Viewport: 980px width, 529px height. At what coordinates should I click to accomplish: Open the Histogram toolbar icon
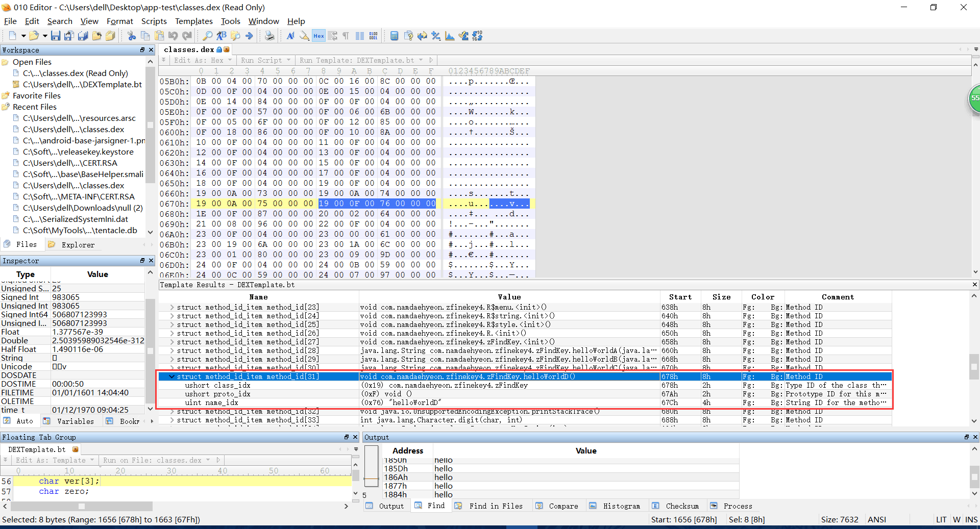tap(450, 36)
